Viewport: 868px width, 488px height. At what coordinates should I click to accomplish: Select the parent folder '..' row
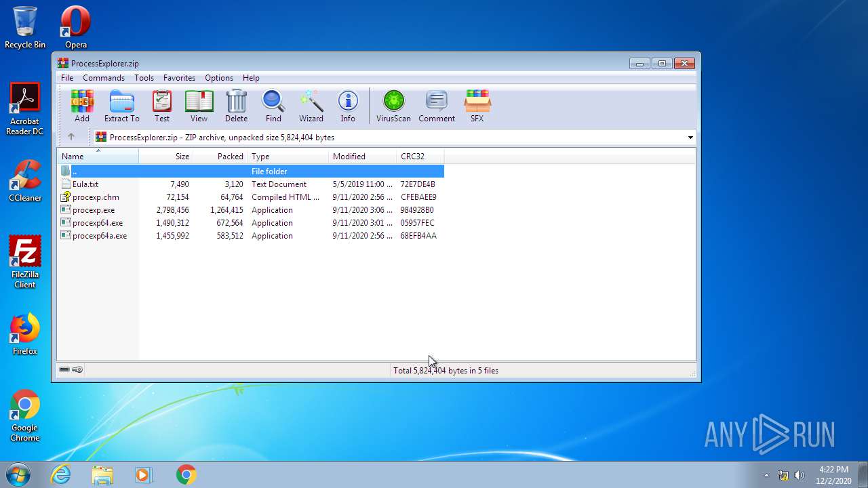coord(251,171)
